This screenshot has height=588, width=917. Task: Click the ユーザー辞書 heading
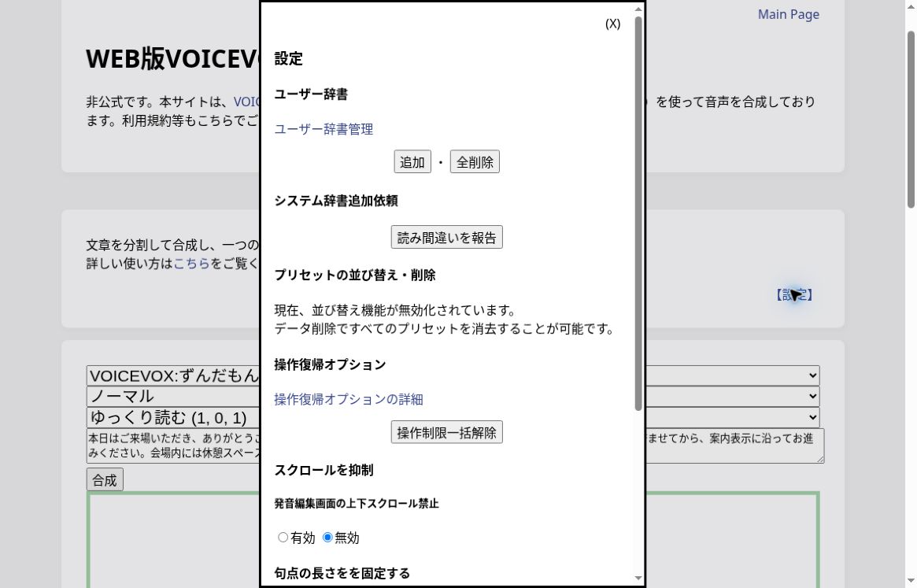coord(311,94)
